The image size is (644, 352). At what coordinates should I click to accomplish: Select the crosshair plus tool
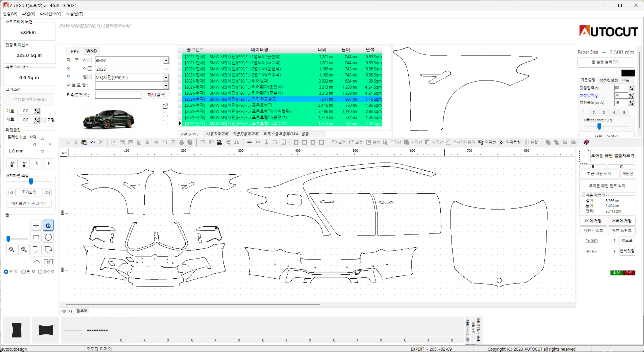[x=36, y=225]
